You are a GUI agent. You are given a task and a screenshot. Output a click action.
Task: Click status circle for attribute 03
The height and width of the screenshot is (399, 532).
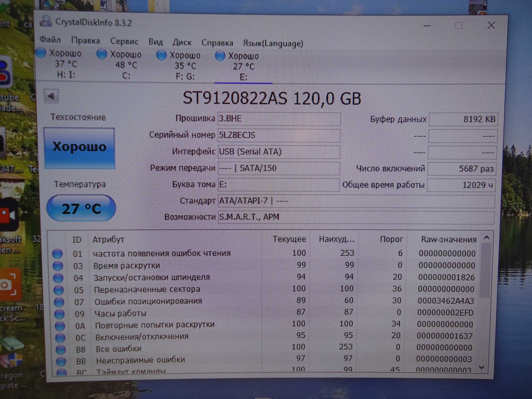58,266
